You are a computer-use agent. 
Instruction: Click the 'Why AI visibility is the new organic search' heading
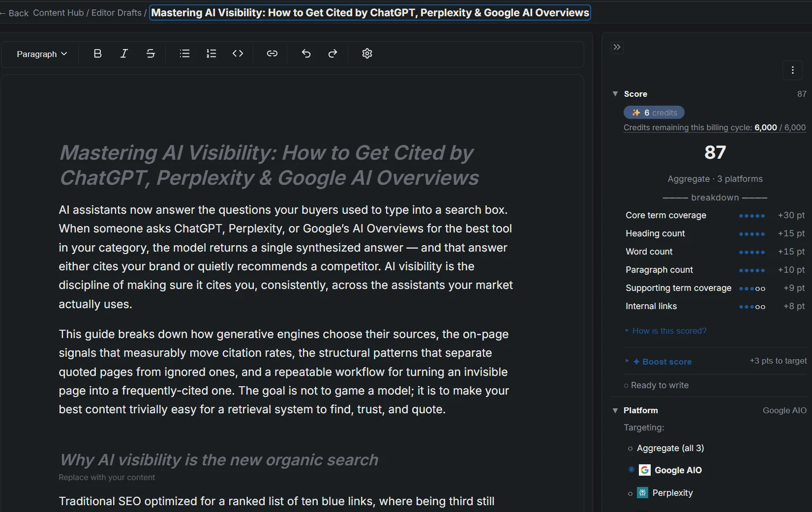[219, 459]
